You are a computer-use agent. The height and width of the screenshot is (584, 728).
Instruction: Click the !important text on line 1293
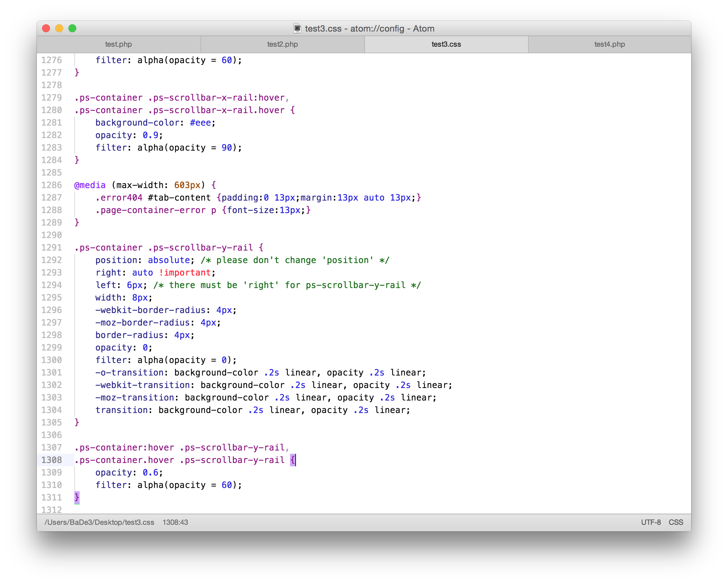click(185, 273)
